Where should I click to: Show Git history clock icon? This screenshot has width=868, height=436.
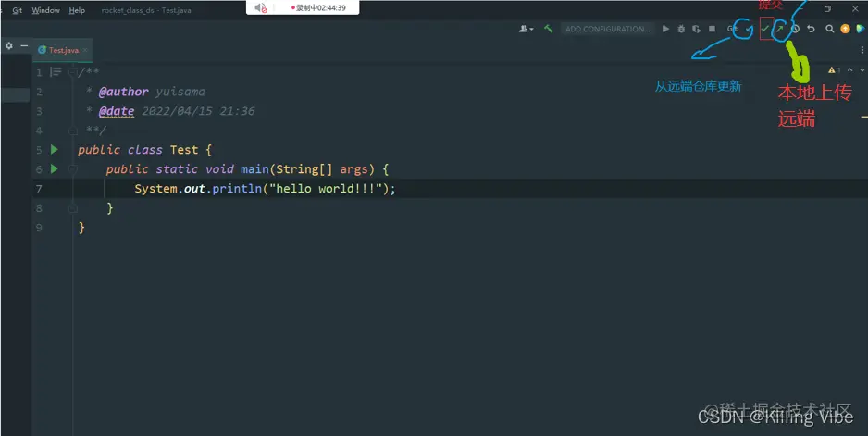click(x=795, y=29)
